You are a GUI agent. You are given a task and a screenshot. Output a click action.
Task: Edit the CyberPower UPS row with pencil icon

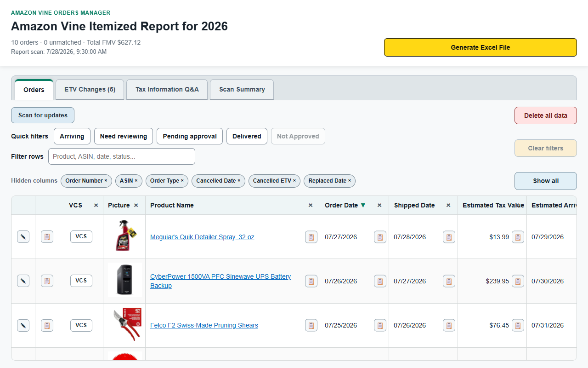pyautogui.click(x=23, y=281)
